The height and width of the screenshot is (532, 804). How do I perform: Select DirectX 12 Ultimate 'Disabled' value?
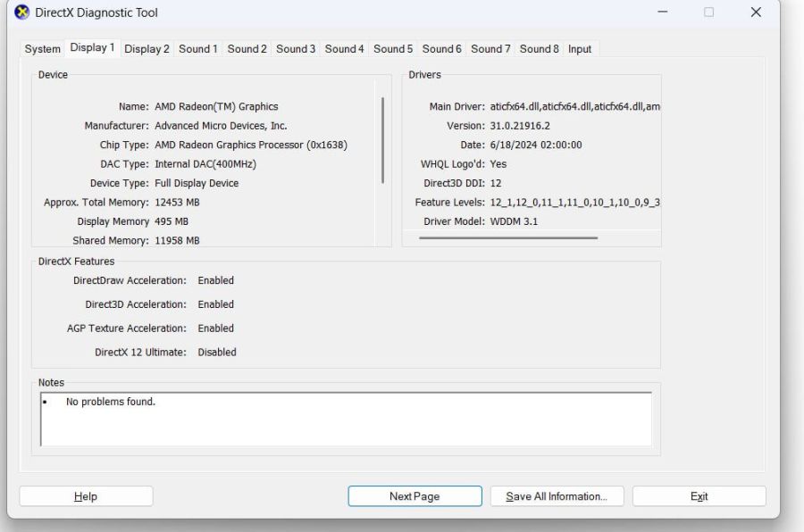[x=217, y=352]
